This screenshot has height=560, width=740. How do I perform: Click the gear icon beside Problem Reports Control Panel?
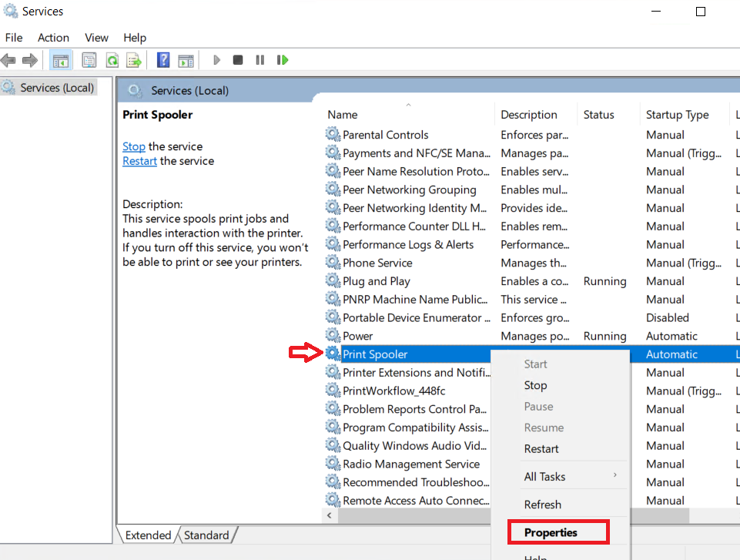pyautogui.click(x=333, y=408)
